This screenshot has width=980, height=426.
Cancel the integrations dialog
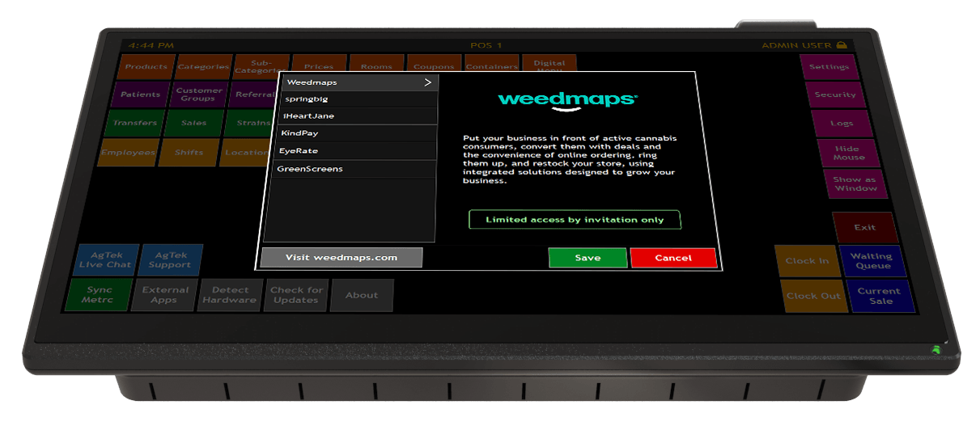click(673, 258)
